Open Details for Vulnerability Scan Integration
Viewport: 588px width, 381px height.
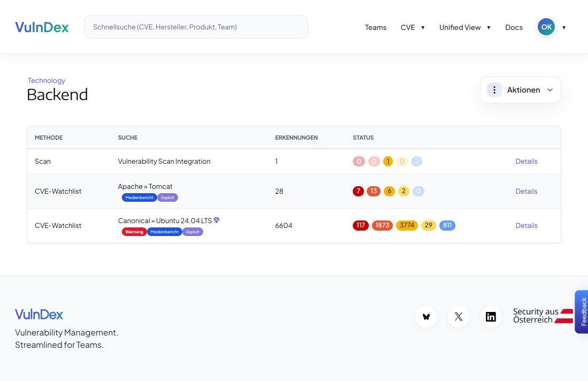[526, 161]
